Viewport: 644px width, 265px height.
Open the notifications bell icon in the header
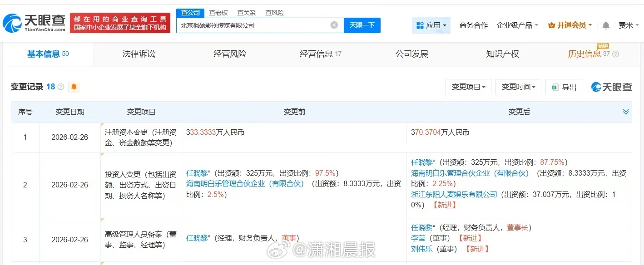tap(606, 25)
